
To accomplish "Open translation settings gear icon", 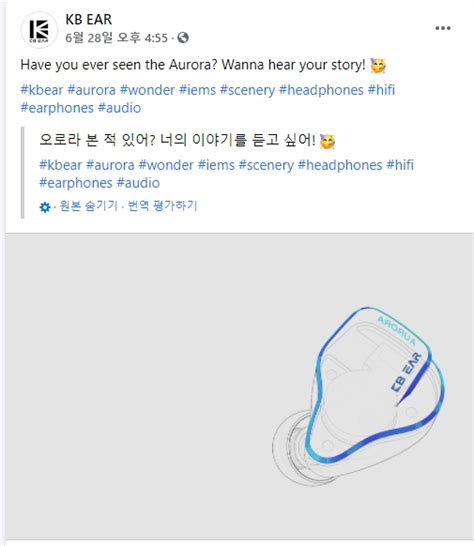I will coord(45,207).
